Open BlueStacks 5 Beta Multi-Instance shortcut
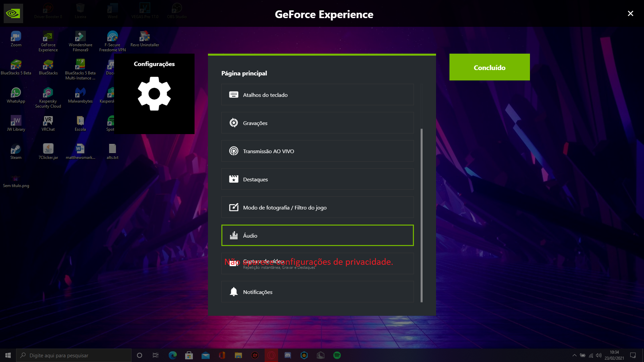Image resolution: width=644 pixels, height=362 pixels. point(80,70)
